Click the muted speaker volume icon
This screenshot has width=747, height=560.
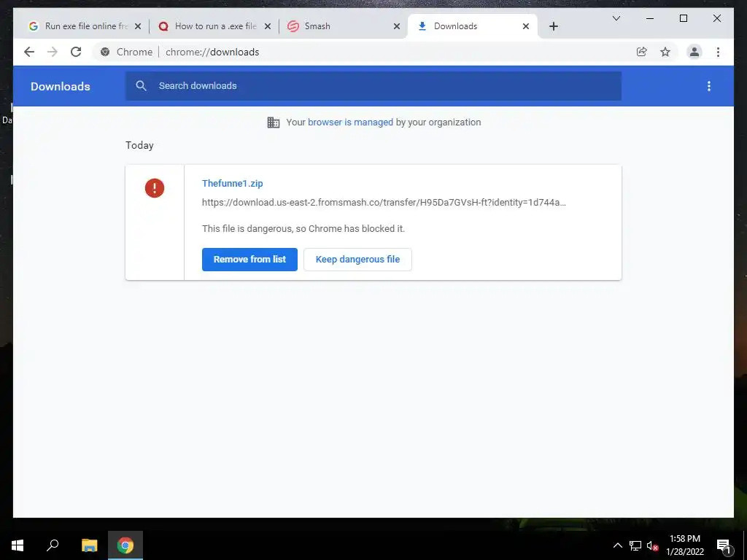[x=652, y=545]
